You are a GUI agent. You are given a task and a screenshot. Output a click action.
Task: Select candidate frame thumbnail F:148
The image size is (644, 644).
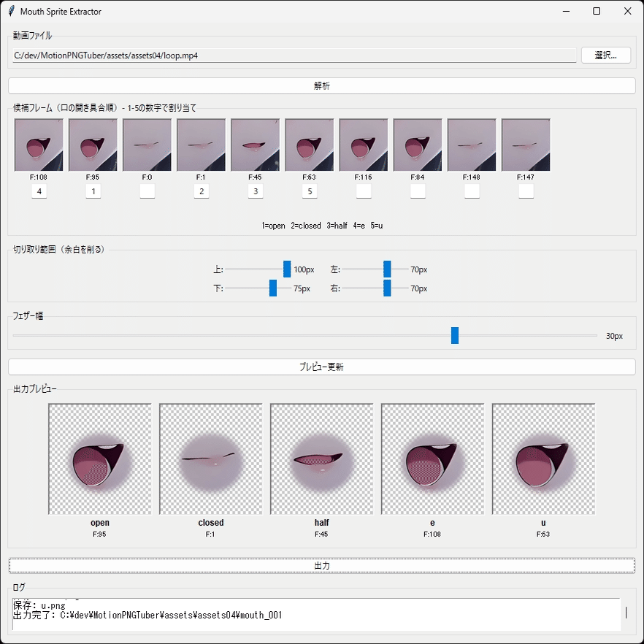(472, 145)
